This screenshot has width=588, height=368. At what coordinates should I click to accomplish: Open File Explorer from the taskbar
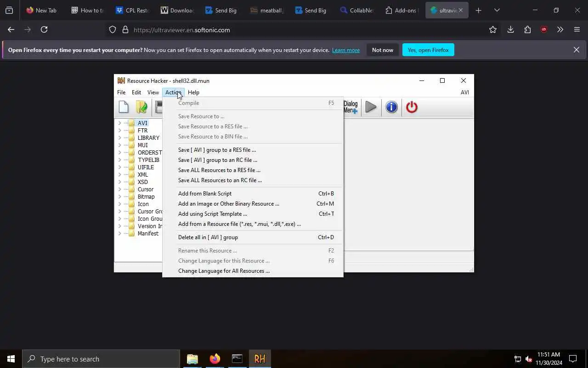point(192,359)
